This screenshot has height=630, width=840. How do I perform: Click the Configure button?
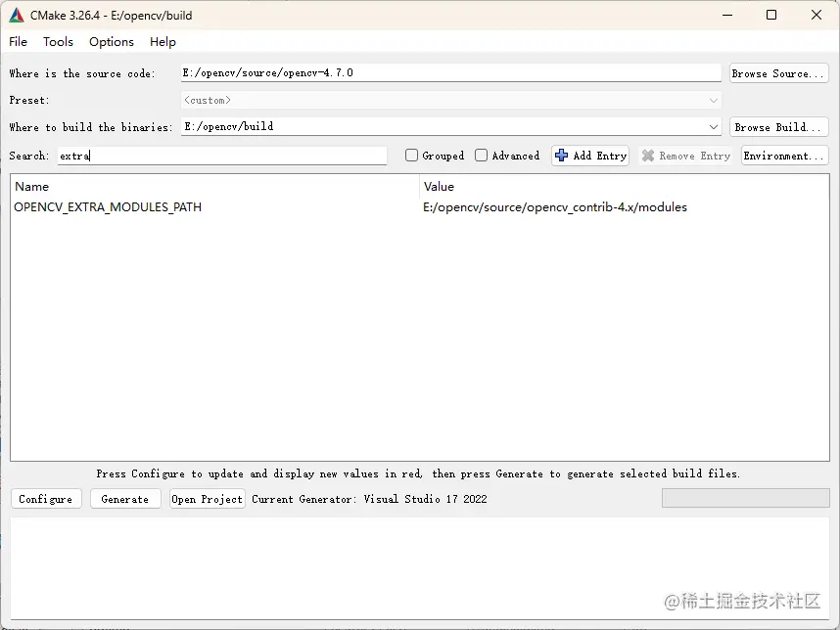[x=46, y=499]
